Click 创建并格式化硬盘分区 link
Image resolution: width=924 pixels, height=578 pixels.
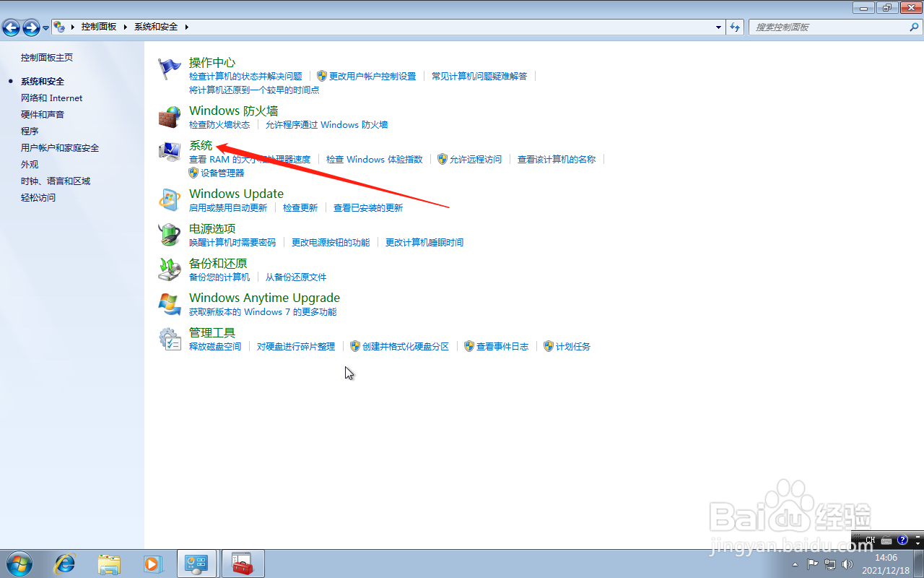coord(406,347)
